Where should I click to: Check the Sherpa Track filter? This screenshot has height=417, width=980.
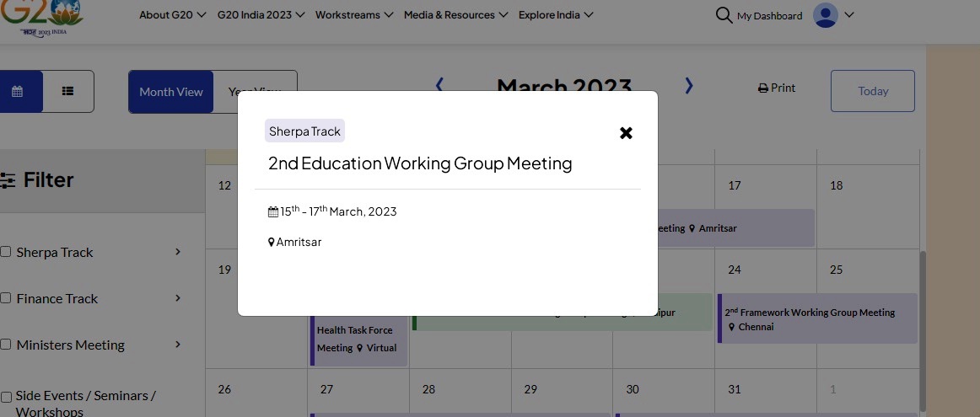point(6,252)
